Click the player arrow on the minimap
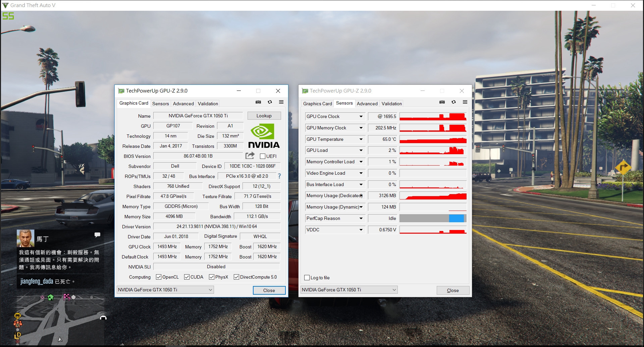644x347 pixels. [x=60, y=339]
